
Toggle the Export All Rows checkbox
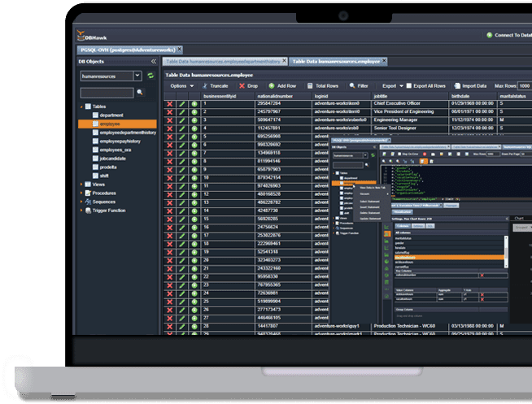(408, 85)
